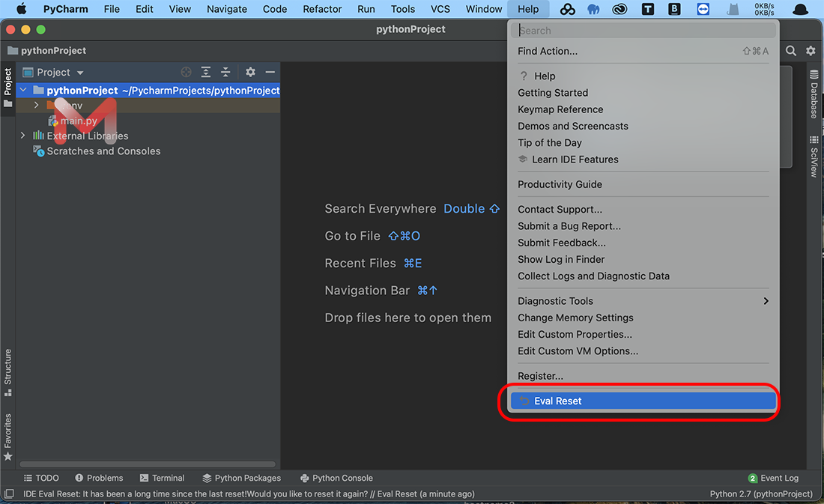The width and height of the screenshot is (824, 504).
Task: Click the pythonProject breadcrumb in navigation bar
Action: [46, 50]
